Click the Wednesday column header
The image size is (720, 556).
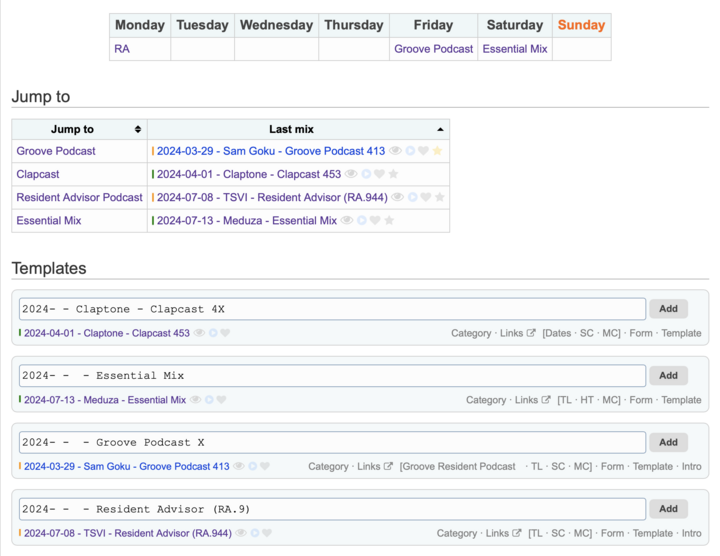click(x=276, y=25)
